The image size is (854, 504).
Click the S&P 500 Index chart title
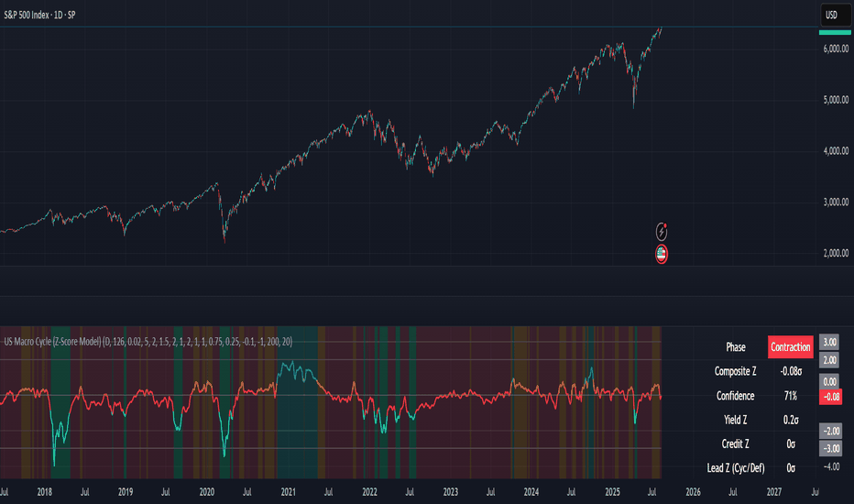tap(39, 16)
